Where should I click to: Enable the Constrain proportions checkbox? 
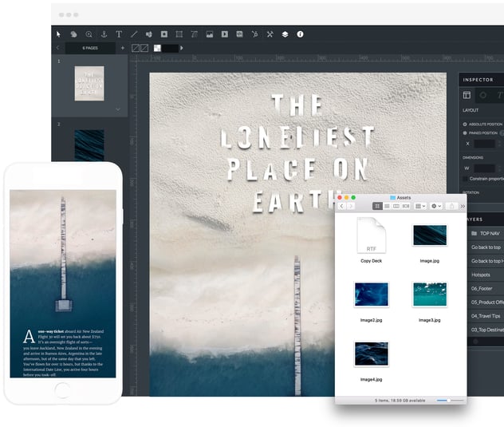(x=466, y=179)
